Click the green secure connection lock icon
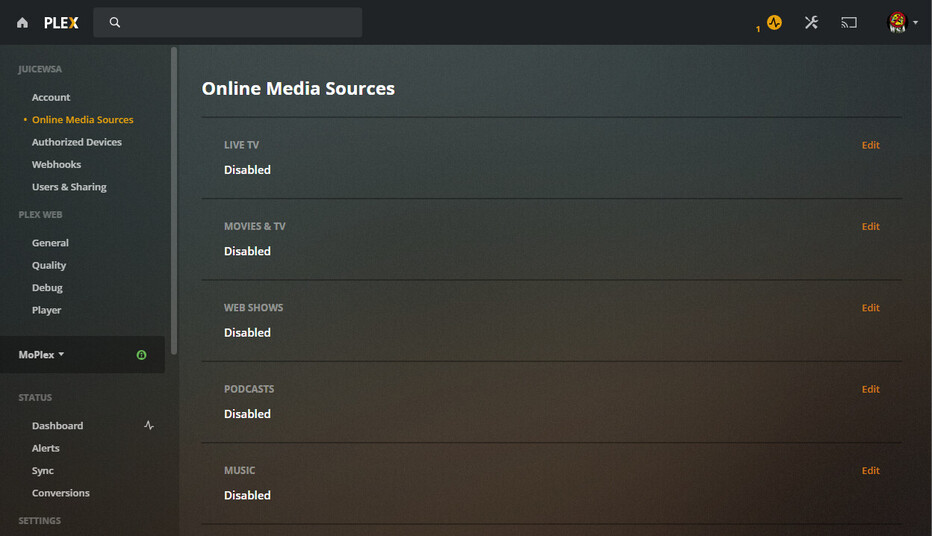The width and height of the screenshot is (932, 536). (141, 355)
